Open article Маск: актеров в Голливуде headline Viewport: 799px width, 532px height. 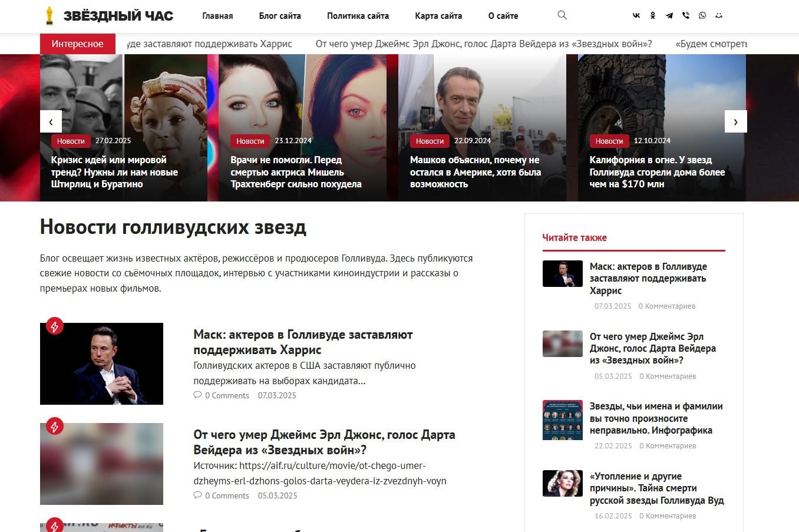[303, 342]
